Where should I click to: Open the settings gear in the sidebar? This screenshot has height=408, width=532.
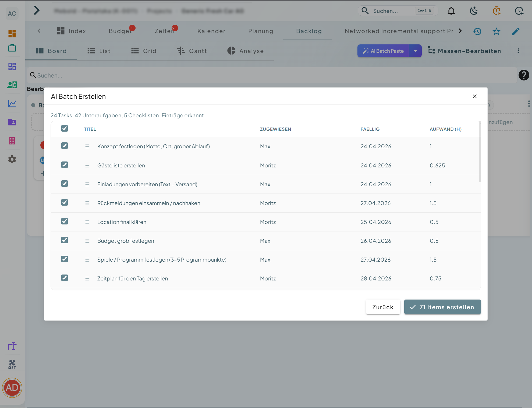point(12,159)
